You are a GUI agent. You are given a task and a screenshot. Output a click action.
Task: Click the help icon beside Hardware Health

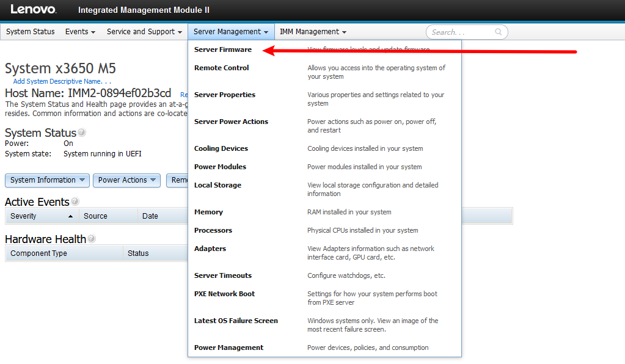(x=91, y=239)
